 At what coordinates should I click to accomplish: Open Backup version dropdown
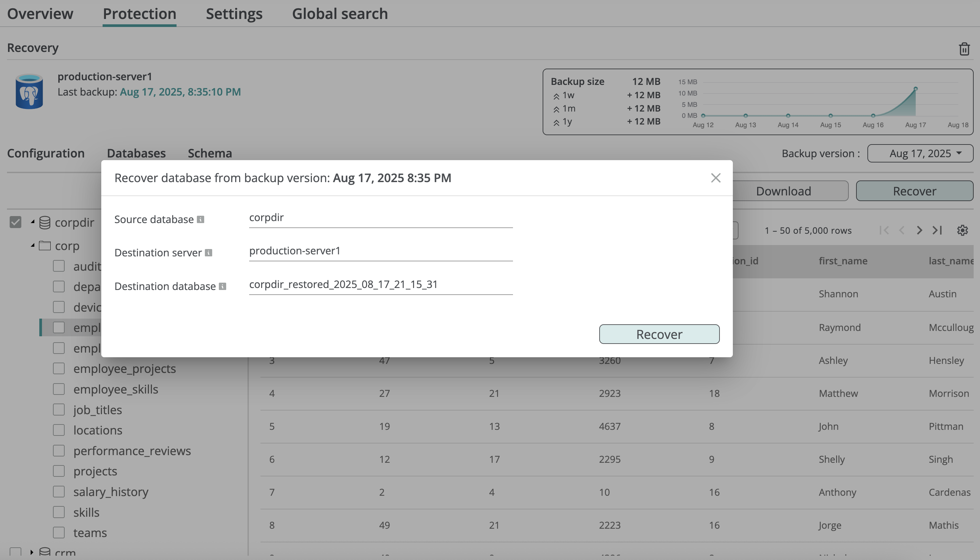coord(920,153)
